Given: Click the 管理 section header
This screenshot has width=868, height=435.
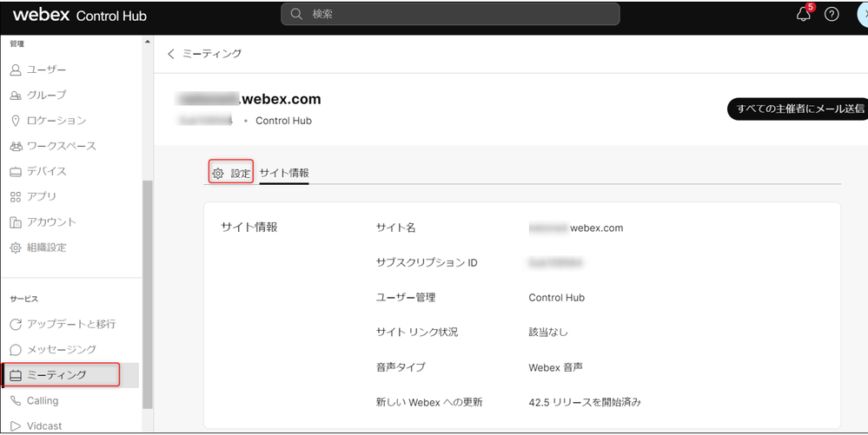Looking at the screenshot, I should tap(17, 43).
